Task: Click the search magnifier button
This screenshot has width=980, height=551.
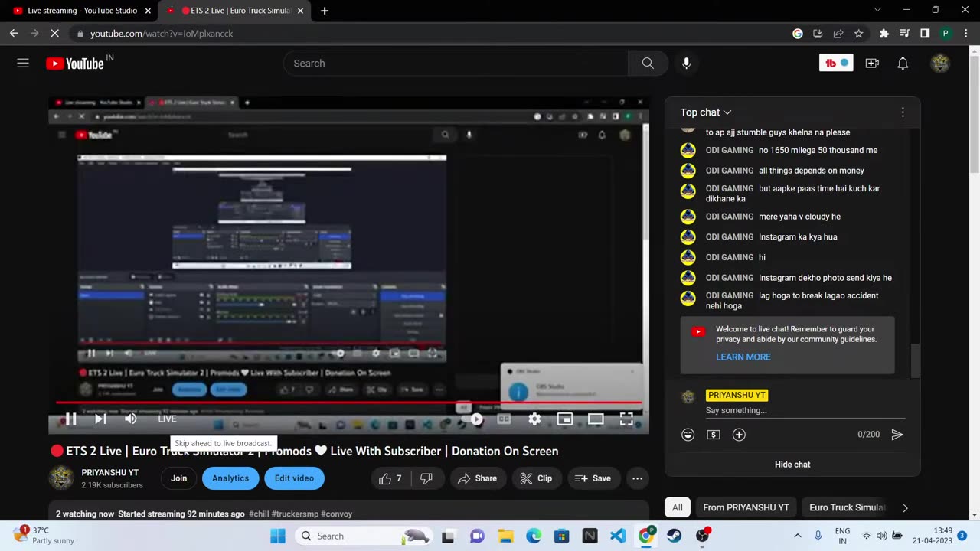Action: pos(648,64)
